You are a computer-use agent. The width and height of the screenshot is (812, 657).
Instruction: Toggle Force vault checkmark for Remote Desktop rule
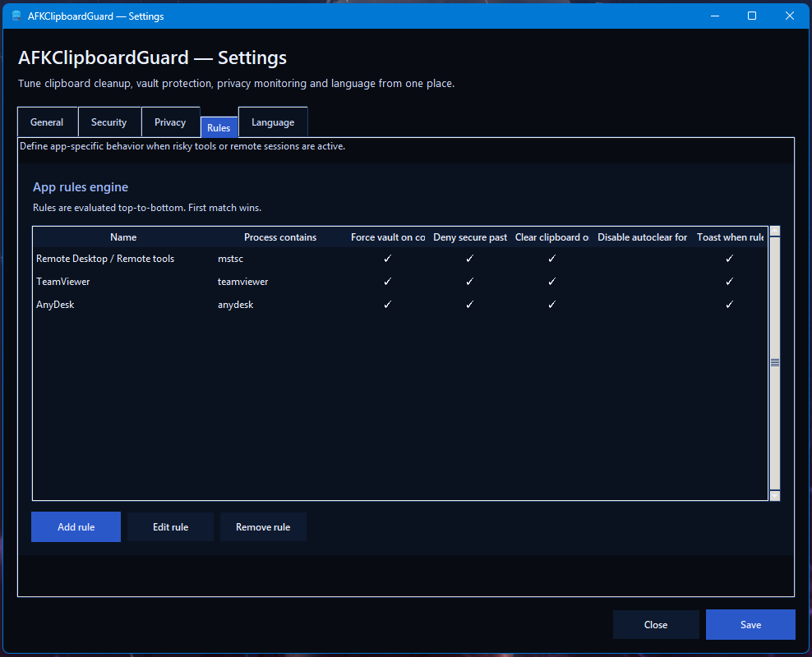tap(387, 259)
